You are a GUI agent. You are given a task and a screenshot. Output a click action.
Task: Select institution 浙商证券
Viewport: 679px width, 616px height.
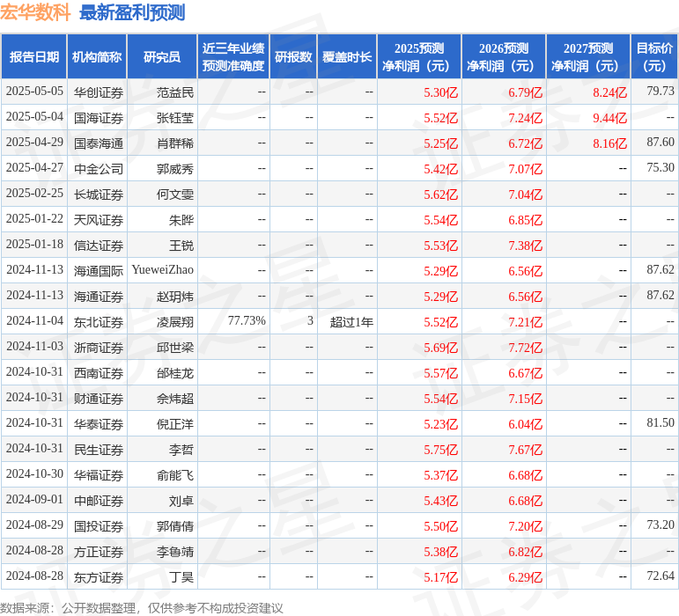[x=99, y=348]
